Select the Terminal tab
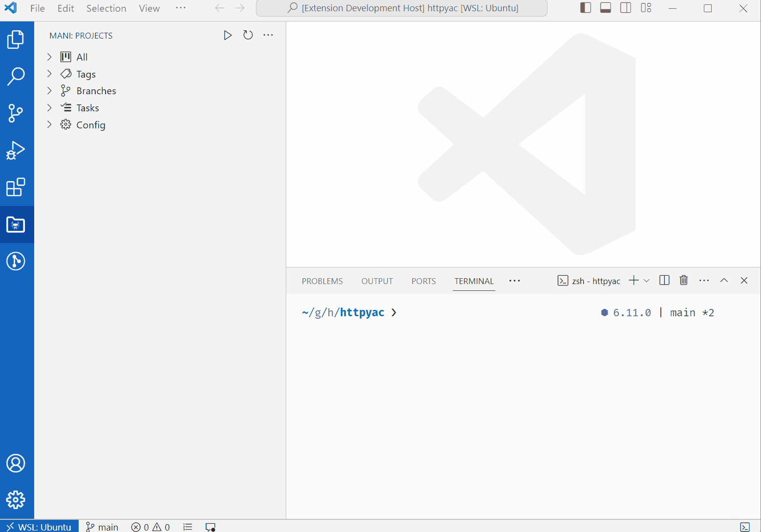 tap(474, 281)
